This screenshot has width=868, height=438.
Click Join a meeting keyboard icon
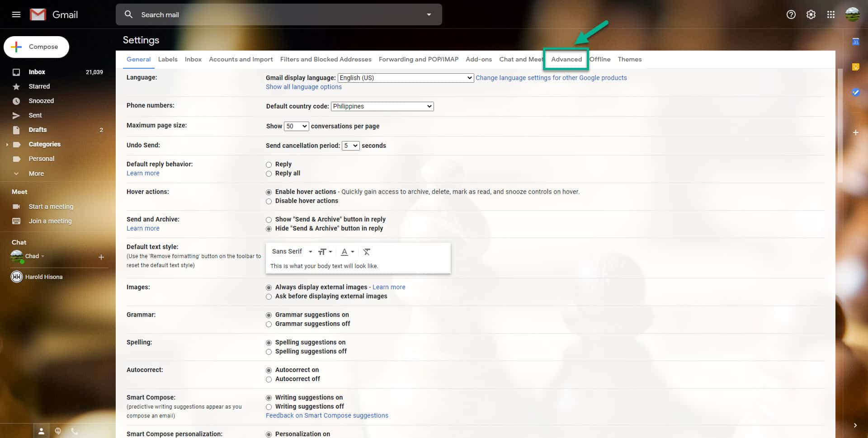pos(16,221)
